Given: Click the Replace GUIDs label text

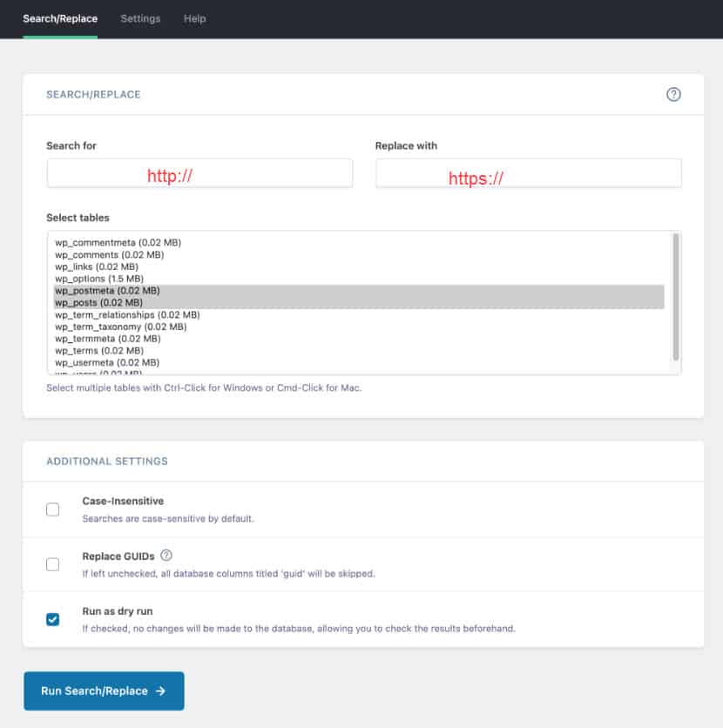Looking at the screenshot, I should click(x=118, y=556).
